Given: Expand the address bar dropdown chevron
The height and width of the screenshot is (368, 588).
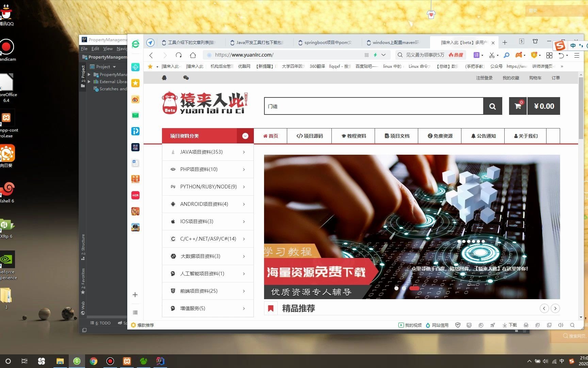Looking at the screenshot, I should 383,55.
